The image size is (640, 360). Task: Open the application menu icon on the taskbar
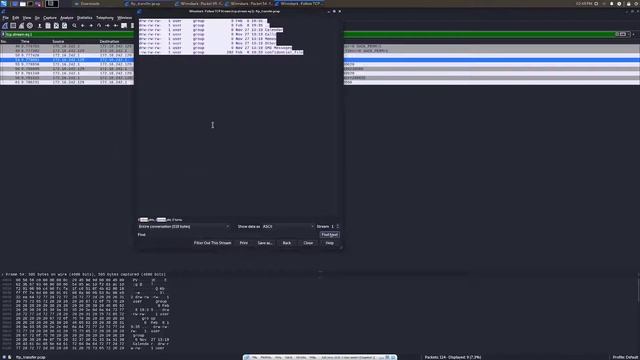tap(4, 4)
